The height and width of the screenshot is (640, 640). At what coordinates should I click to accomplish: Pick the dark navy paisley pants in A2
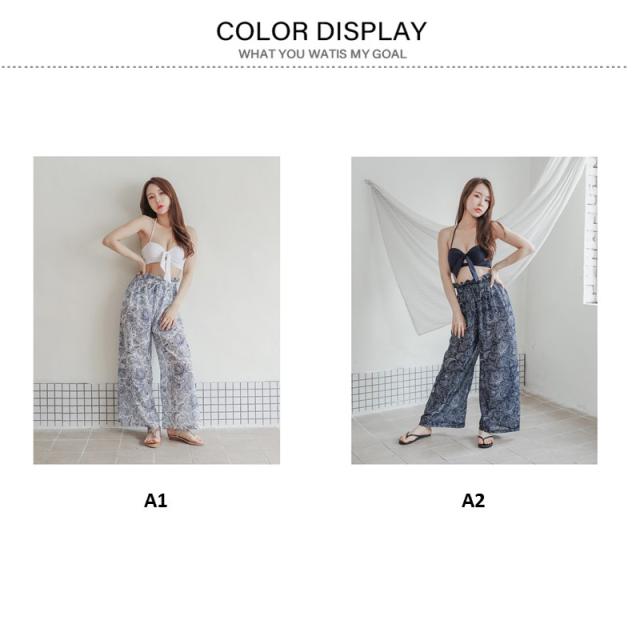coord(471,355)
